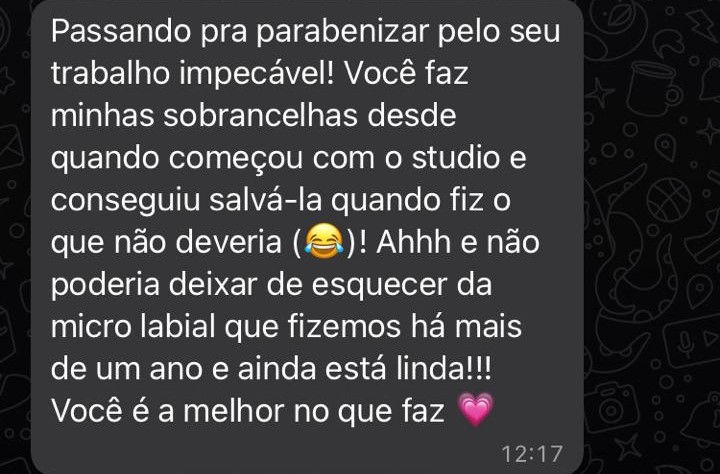Click the pink heart emoji

coord(476,409)
